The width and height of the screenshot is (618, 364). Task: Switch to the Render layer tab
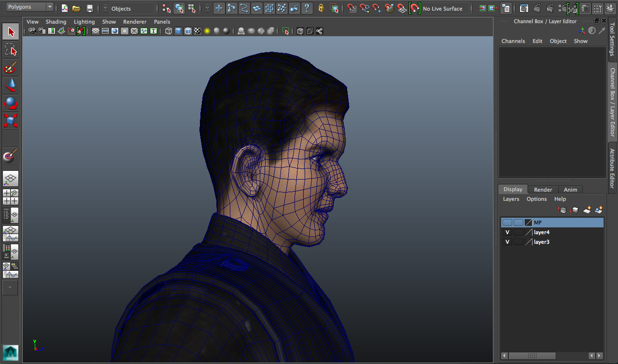(x=543, y=190)
